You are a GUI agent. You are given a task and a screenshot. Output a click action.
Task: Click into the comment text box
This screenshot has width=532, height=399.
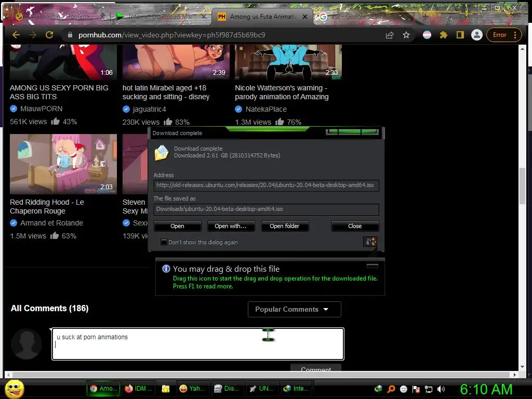[198, 344]
